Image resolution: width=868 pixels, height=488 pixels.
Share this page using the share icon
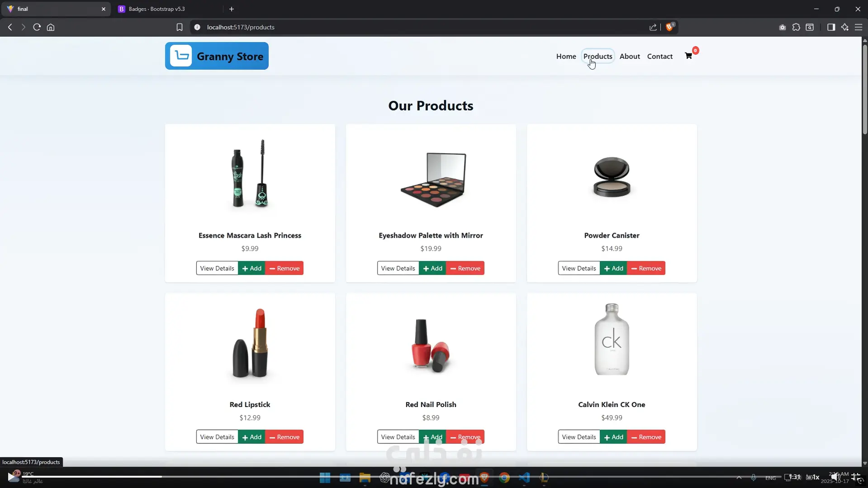coord(653,27)
